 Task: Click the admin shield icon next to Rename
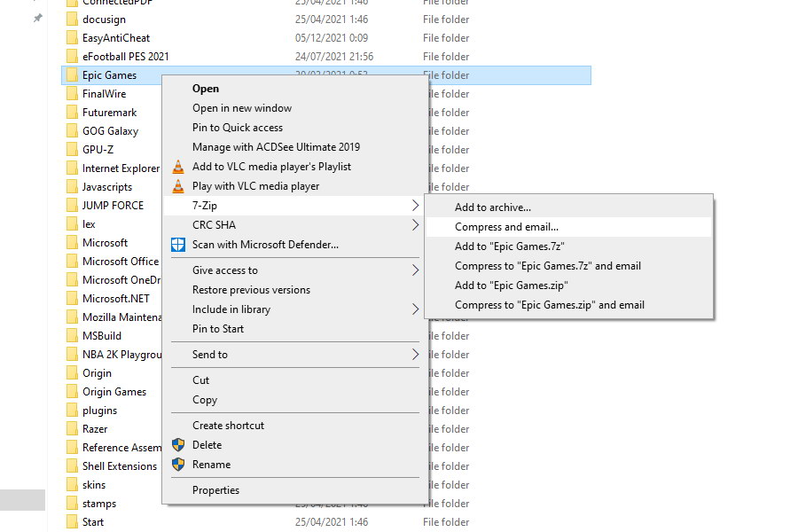(178, 465)
